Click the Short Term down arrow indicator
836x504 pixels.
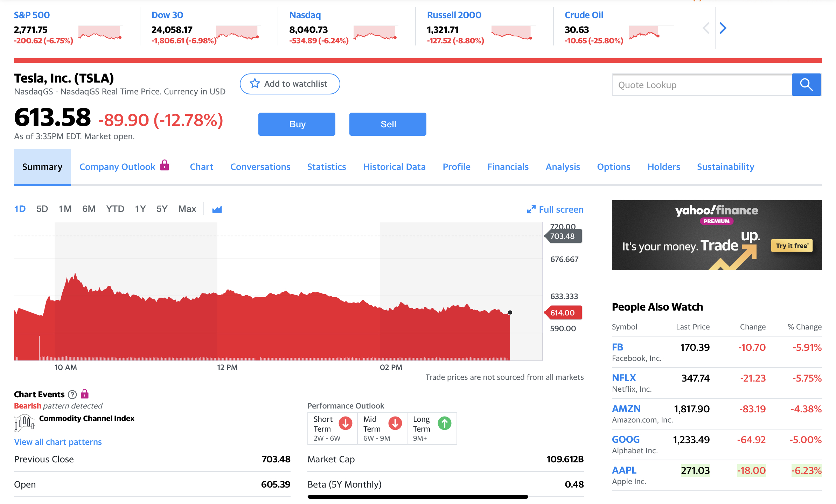point(345,423)
